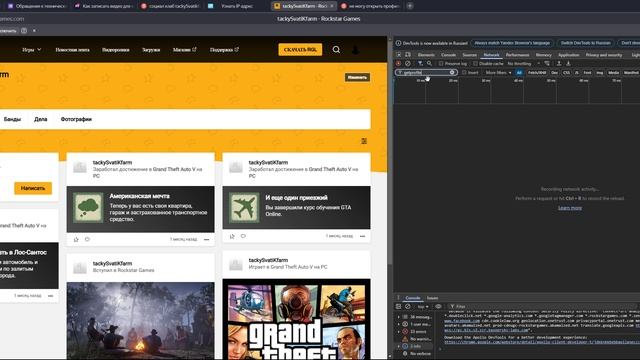Open the Red Dead campfire image thumbnail
Viewport: 640px width, 360px height.
pos(140,321)
